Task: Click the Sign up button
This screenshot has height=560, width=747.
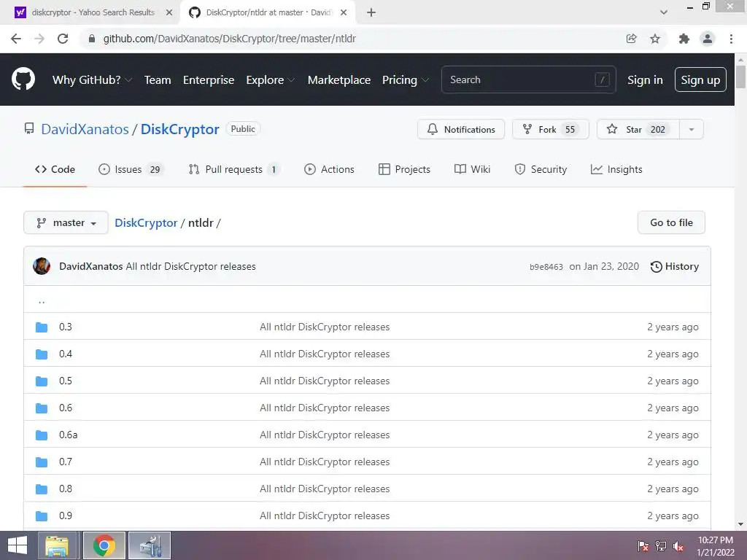Action: pyautogui.click(x=700, y=79)
